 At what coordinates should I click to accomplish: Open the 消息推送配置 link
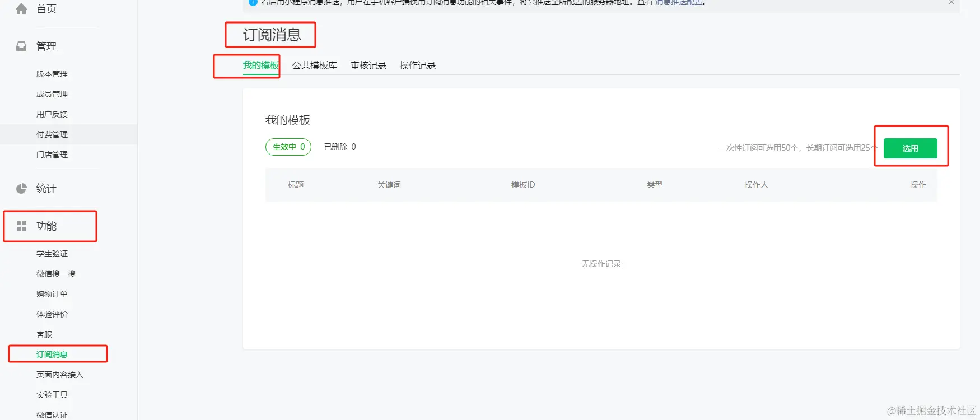click(x=679, y=2)
